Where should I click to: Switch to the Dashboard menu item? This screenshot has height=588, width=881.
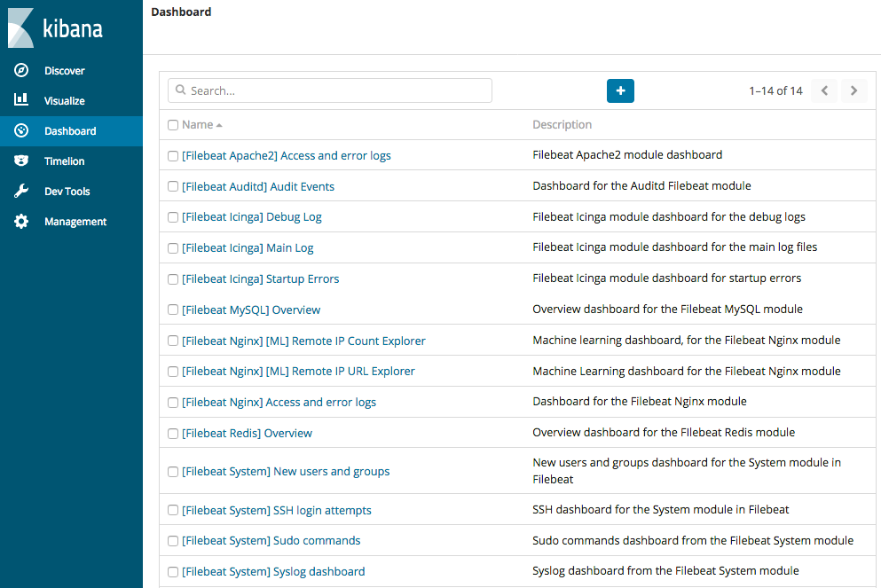coord(69,130)
